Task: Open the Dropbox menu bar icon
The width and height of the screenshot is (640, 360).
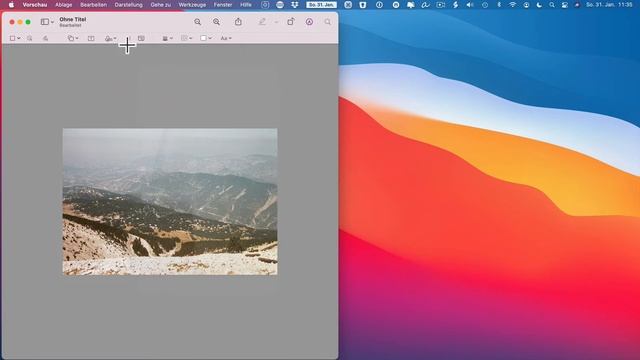Action: click(x=295, y=5)
